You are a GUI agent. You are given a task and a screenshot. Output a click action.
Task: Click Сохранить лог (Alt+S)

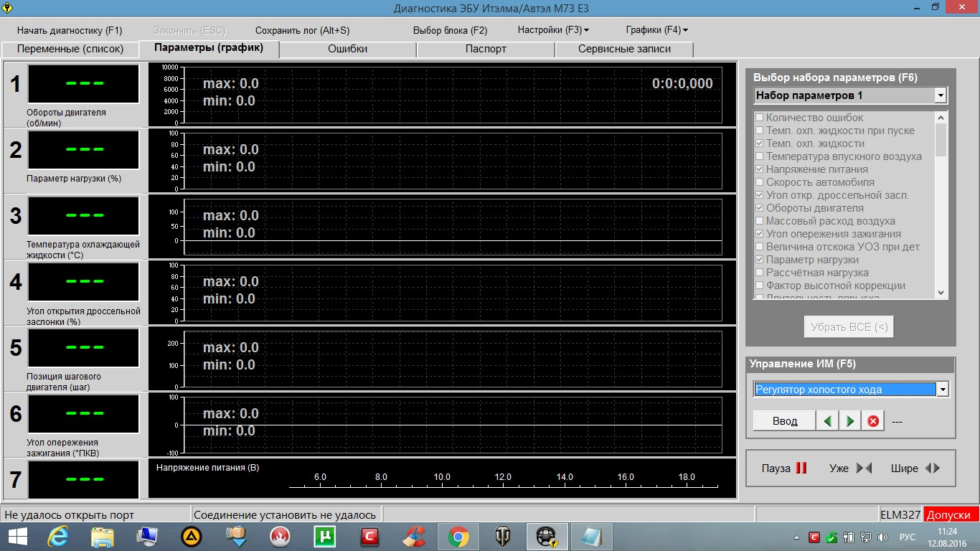click(302, 31)
